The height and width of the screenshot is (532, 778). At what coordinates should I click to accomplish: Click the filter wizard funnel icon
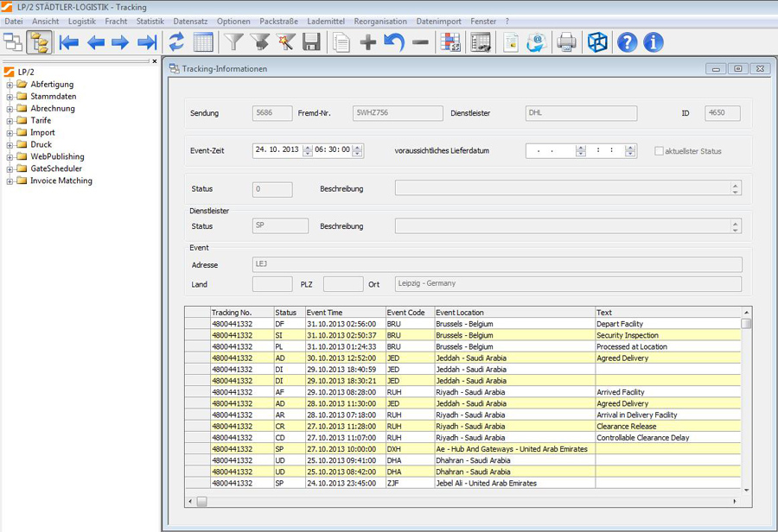pyautogui.click(x=286, y=42)
